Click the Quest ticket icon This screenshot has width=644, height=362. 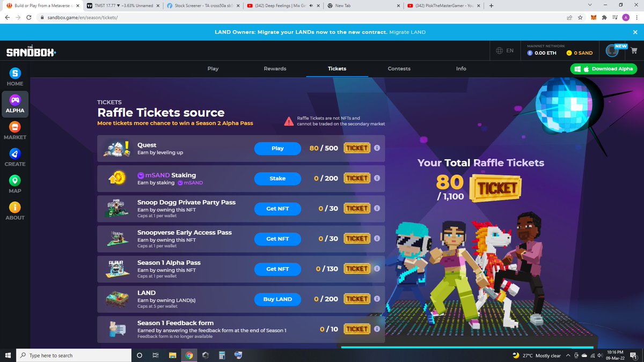(357, 148)
